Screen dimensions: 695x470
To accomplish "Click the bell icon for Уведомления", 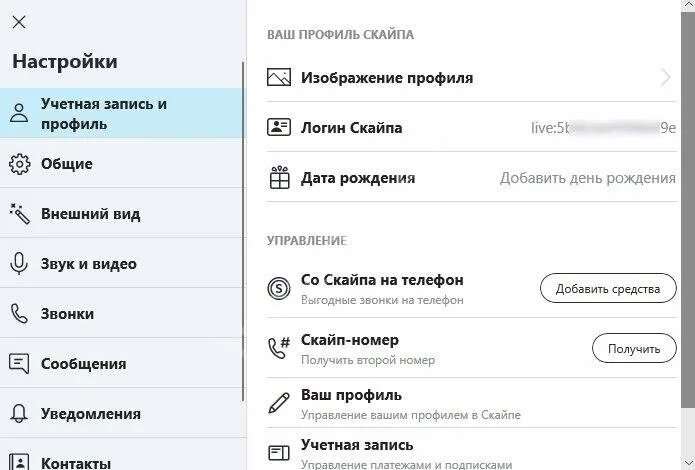I will tap(19, 414).
